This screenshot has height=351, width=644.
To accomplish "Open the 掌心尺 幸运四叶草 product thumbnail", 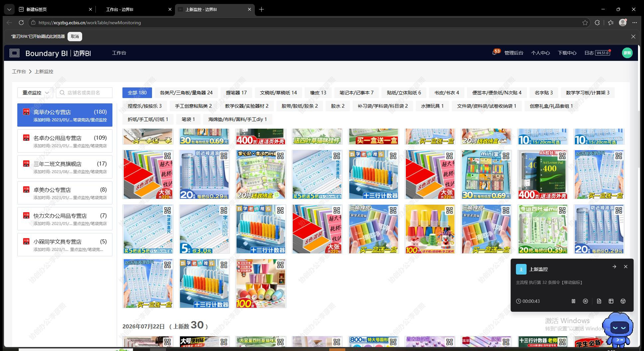I will [x=261, y=175].
